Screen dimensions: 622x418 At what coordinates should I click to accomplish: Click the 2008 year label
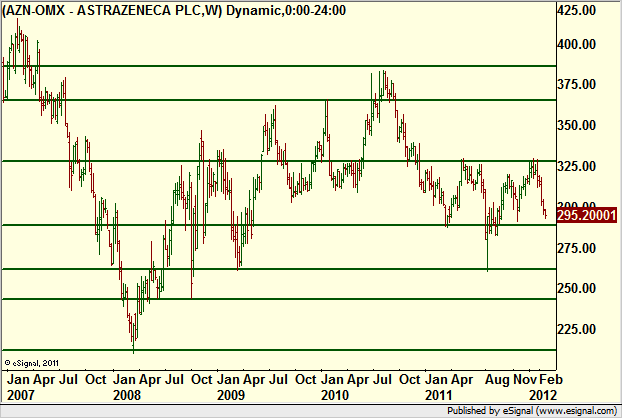[127, 395]
